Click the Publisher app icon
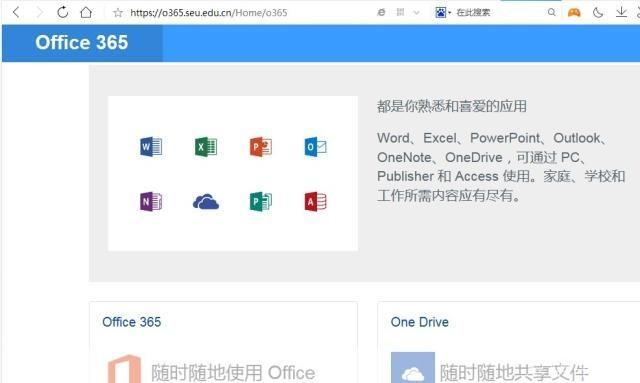The height and width of the screenshot is (383, 640). click(x=261, y=202)
